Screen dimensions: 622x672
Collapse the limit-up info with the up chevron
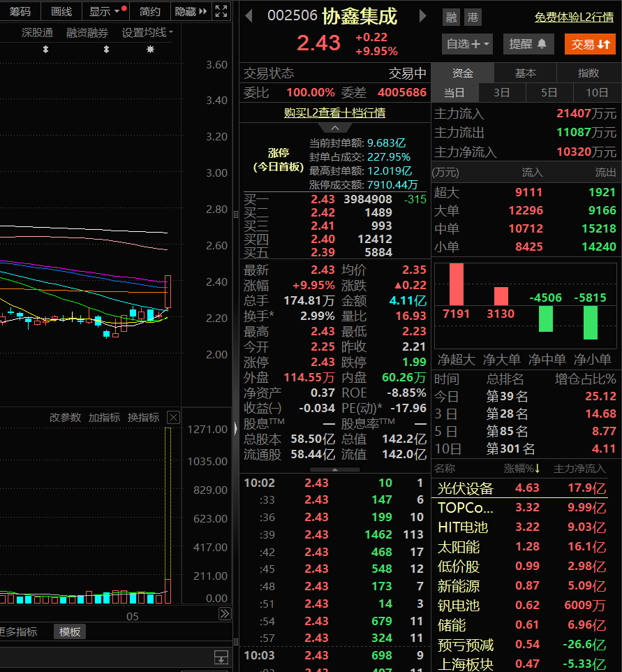[x=335, y=128]
